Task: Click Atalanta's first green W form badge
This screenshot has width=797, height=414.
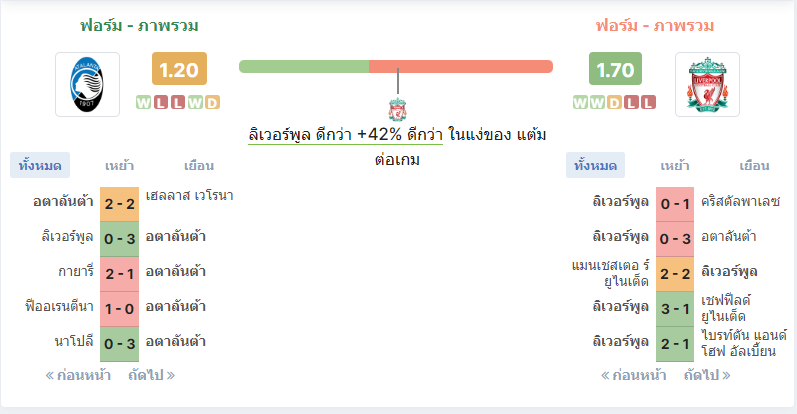Action: pos(143,103)
